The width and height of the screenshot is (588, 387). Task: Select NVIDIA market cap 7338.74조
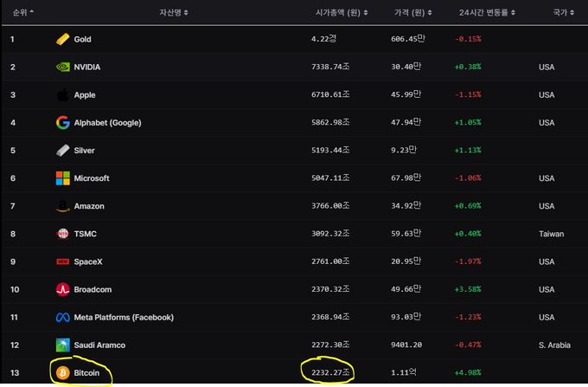330,67
